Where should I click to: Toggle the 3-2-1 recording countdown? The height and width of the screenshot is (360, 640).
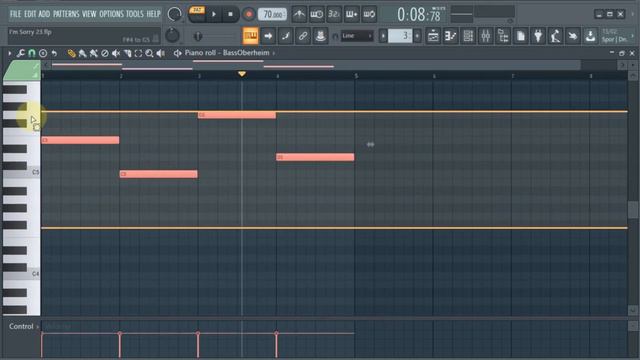334,14
